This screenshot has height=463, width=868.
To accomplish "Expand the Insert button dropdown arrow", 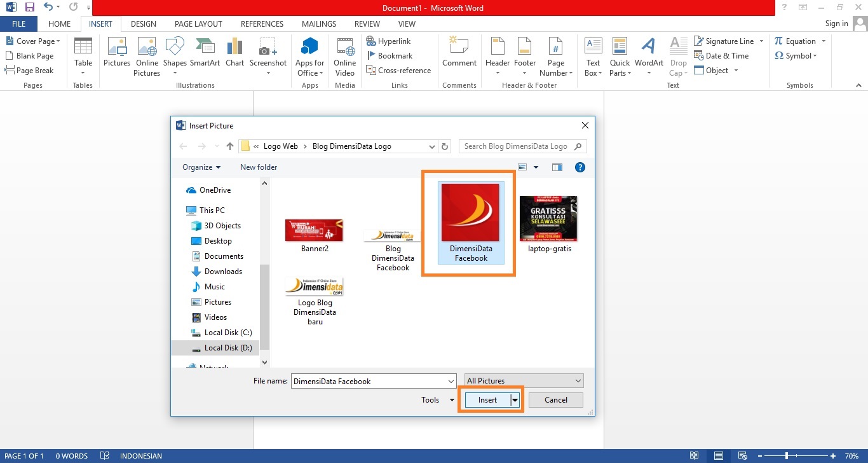I will click(x=515, y=400).
